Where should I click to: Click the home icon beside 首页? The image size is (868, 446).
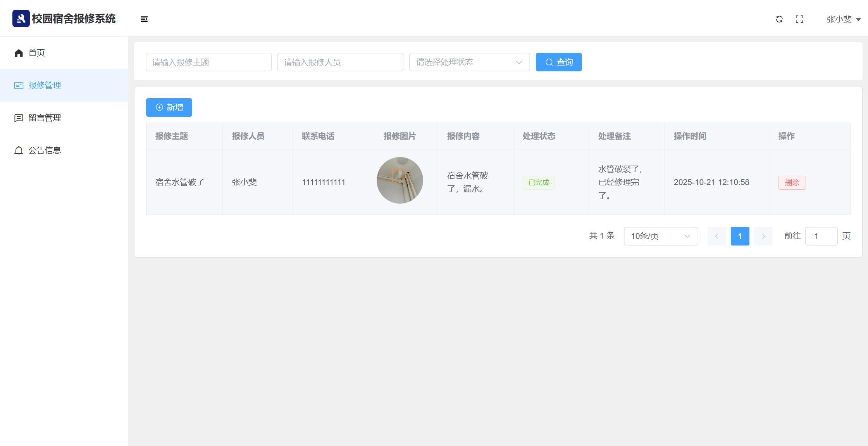(19, 53)
